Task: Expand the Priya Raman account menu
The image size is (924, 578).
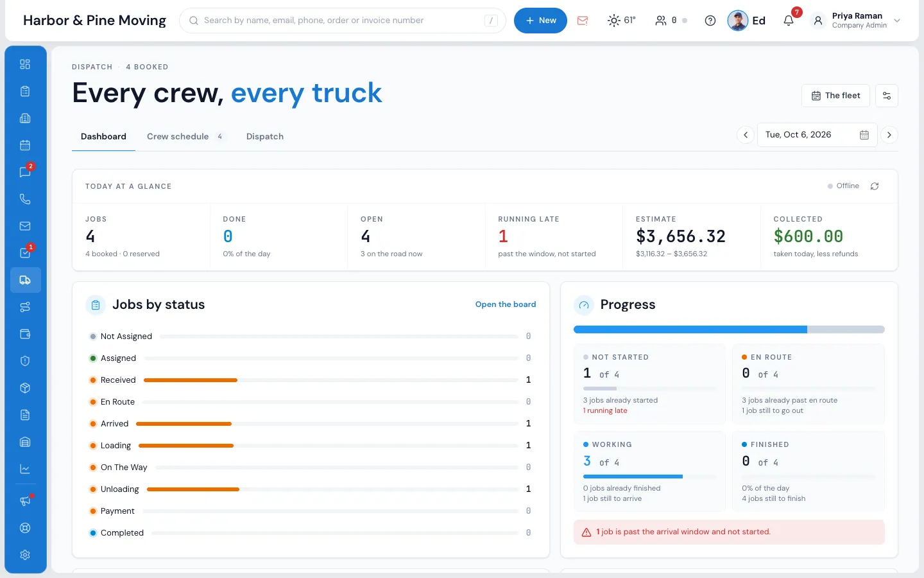Action: [856, 21]
